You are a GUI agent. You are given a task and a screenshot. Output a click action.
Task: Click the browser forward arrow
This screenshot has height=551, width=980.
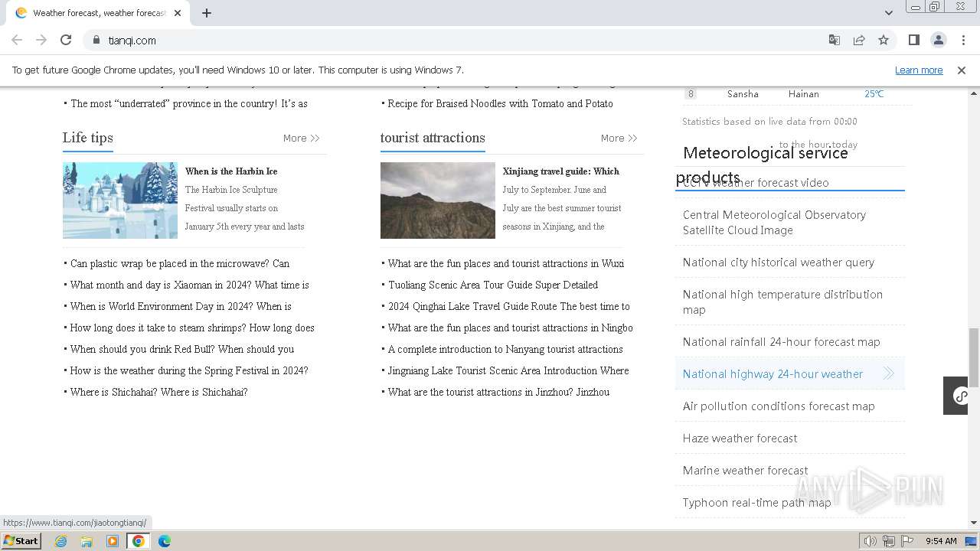tap(41, 40)
